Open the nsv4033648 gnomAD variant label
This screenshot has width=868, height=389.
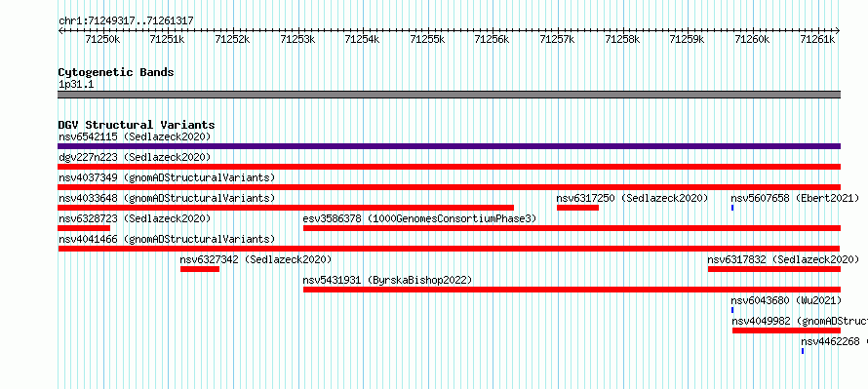[x=167, y=198]
